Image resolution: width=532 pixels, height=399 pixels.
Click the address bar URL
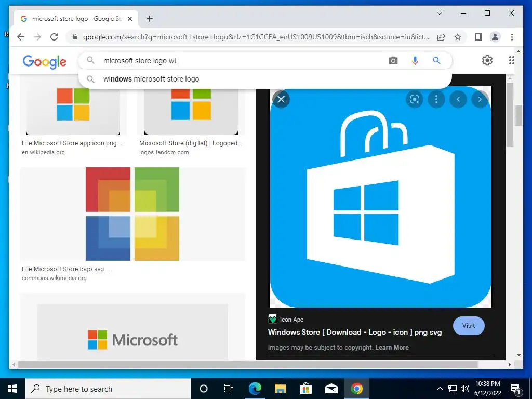coord(256,37)
